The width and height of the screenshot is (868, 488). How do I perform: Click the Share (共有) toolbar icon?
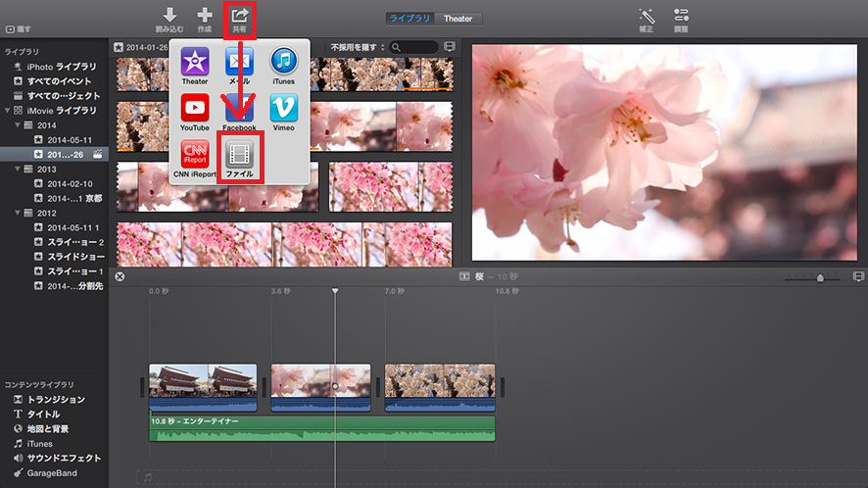[x=240, y=16]
